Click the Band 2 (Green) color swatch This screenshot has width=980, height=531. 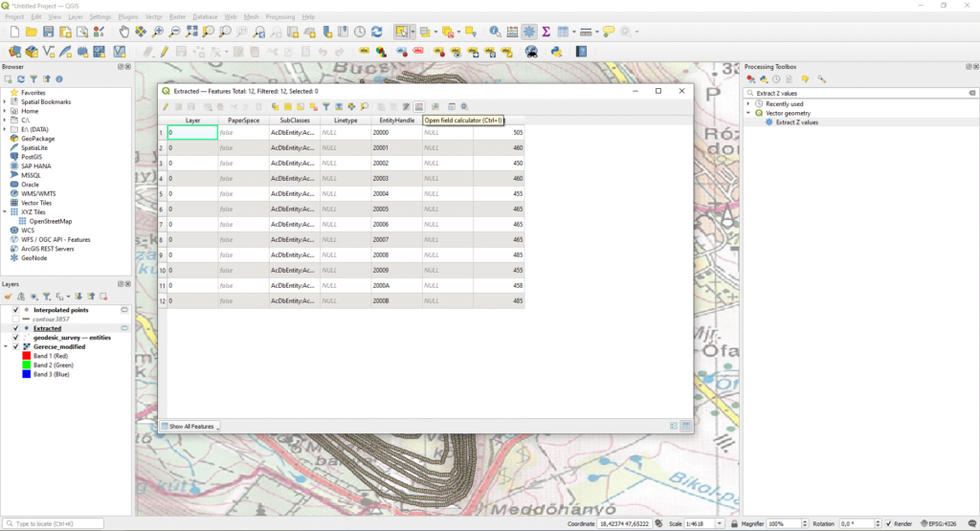26,365
